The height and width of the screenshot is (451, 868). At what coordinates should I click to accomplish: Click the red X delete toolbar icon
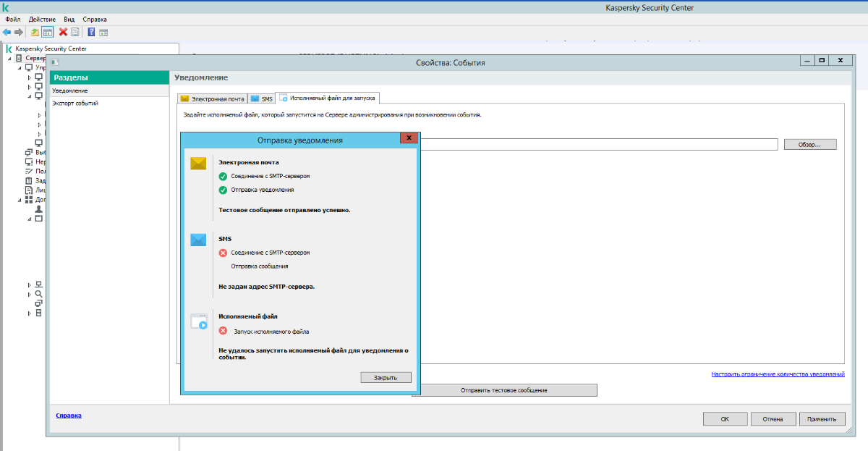click(63, 32)
